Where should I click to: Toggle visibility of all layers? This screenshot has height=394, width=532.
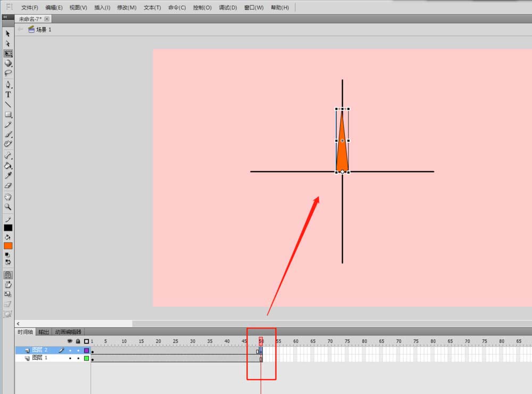70,341
